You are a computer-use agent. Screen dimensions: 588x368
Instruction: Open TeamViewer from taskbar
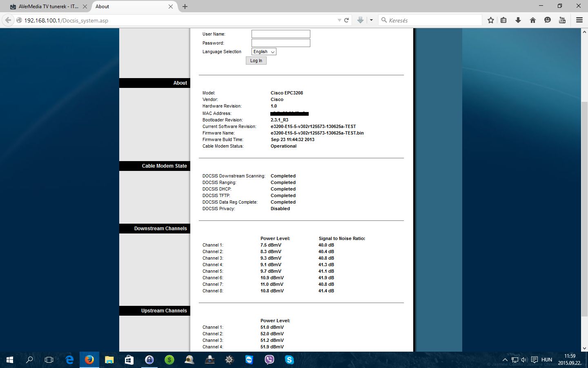click(249, 360)
